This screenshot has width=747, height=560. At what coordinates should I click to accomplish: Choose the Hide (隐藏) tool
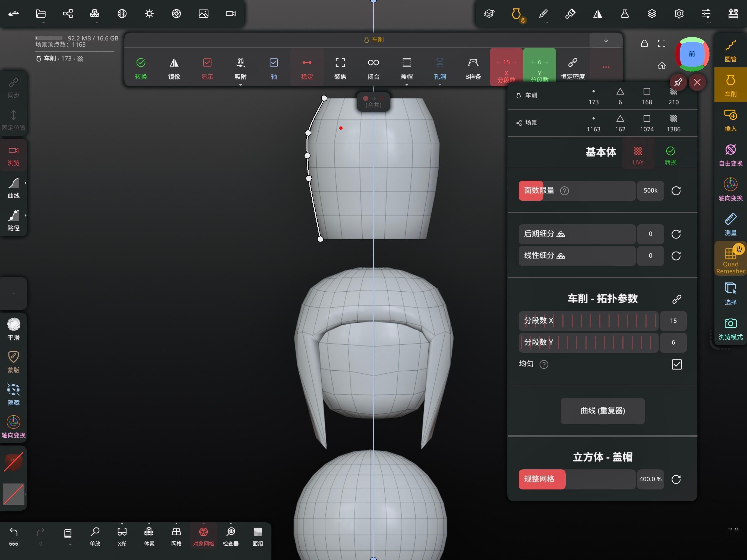pos(14,394)
